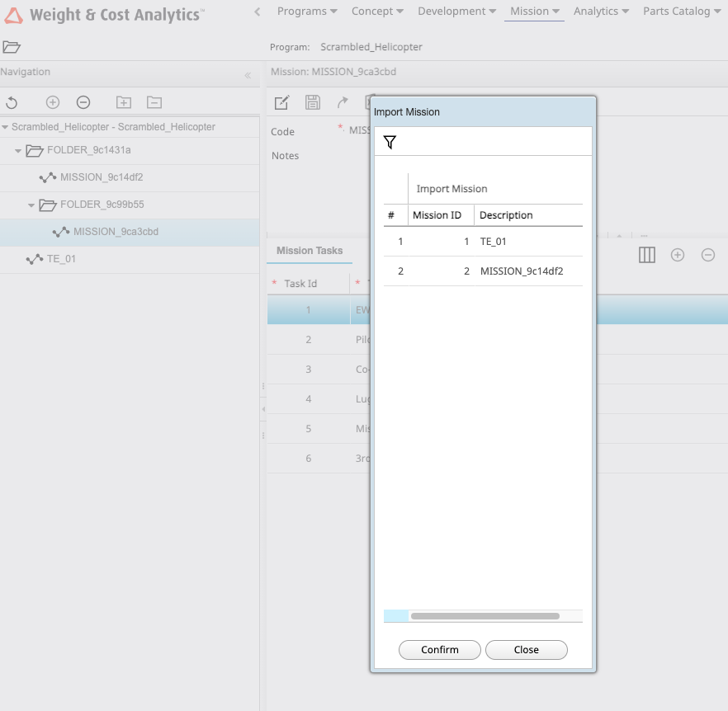
Task: Collapse the FOLDER_9c99b55 tree node
Action: point(31,205)
